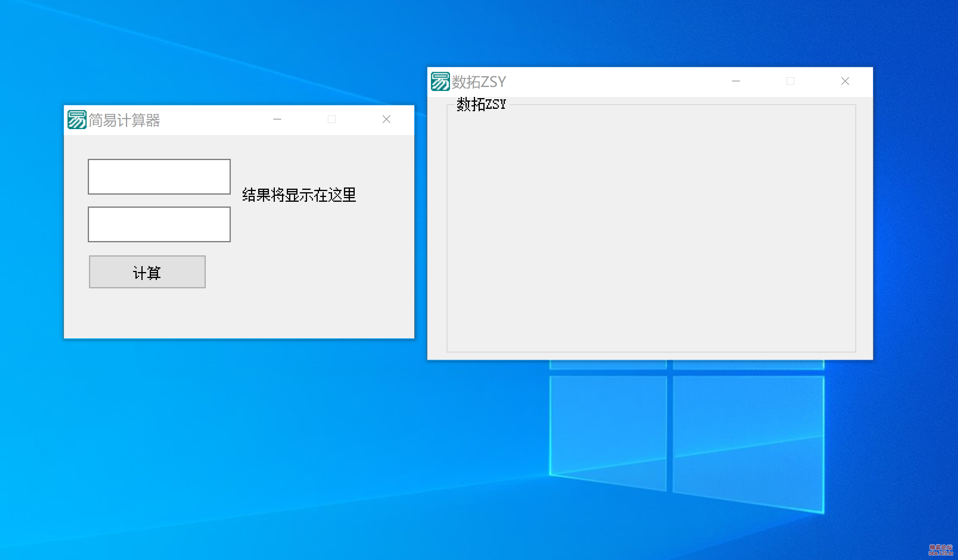Click the 数拓ZSY window app icon
The image size is (958, 560).
point(440,81)
